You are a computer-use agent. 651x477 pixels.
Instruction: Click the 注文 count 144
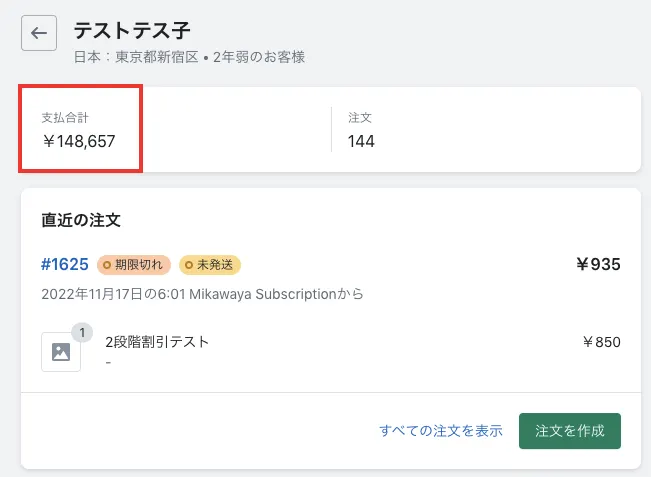pos(361,141)
